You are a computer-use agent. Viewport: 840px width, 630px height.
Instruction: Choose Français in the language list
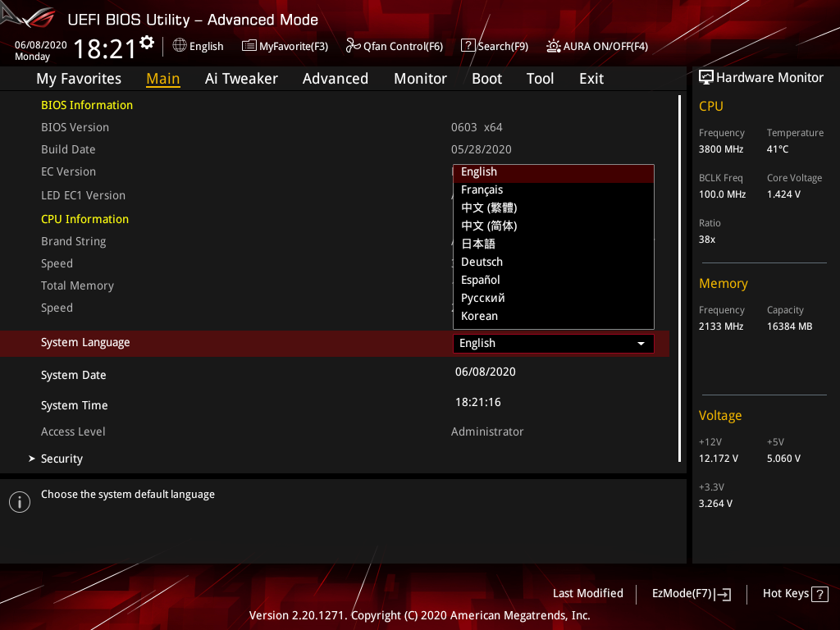click(554, 189)
